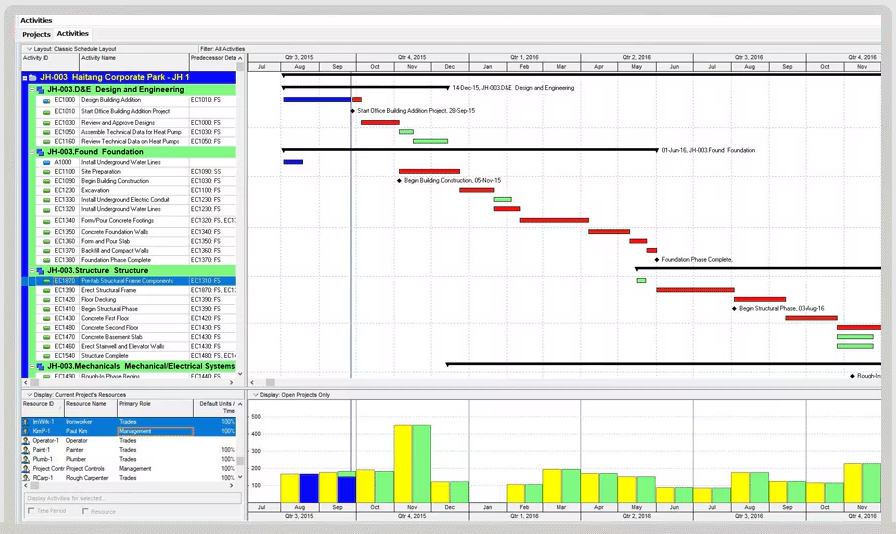Select the IrnWrk-1 Ironworker resource row

click(129, 422)
